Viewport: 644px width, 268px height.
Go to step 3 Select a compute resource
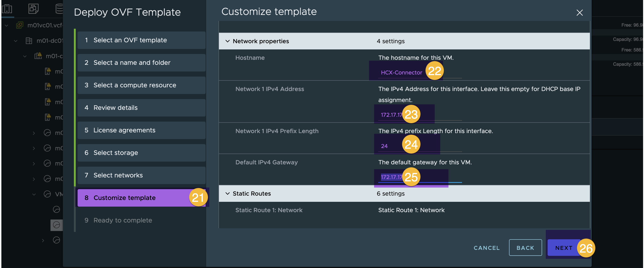point(142,85)
